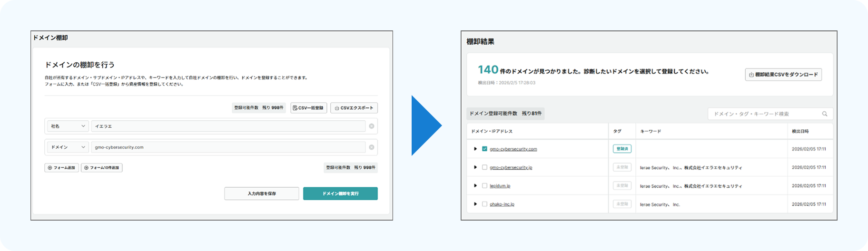
Task: Open the ドメイン type dropdown
Action: (x=68, y=147)
